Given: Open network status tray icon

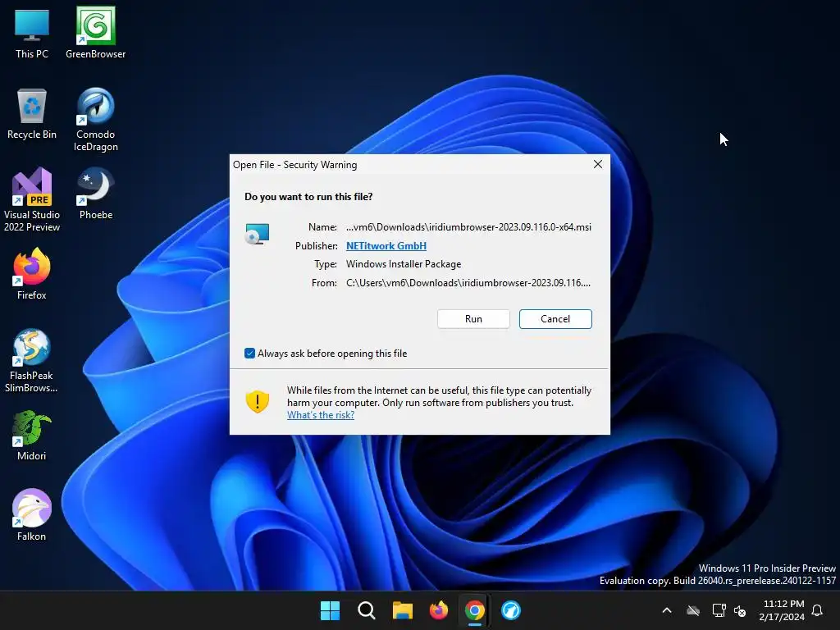Looking at the screenshot, I should coord(719,610).
